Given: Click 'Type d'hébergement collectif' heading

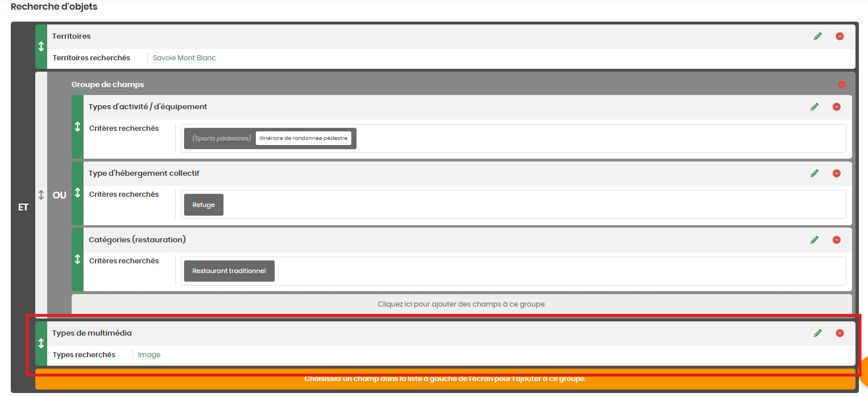Looking at the screenshot, I should [x=144, y=173].
